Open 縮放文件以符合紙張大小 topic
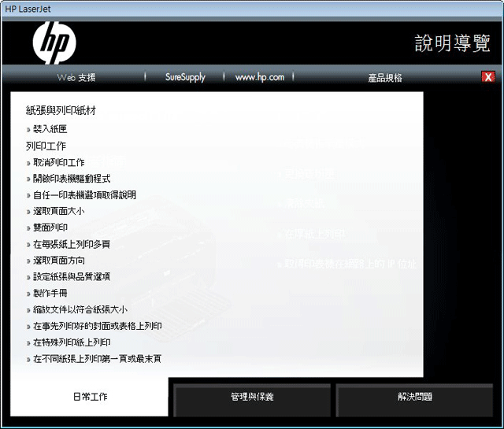This screenshot has width=504, height=429. [80, 309]
